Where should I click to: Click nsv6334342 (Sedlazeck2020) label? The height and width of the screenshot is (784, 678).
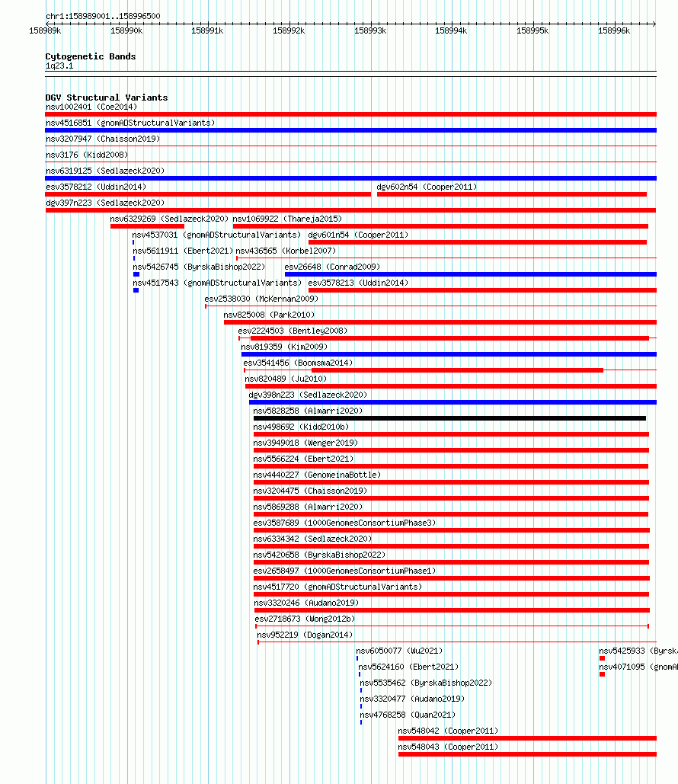312,539
